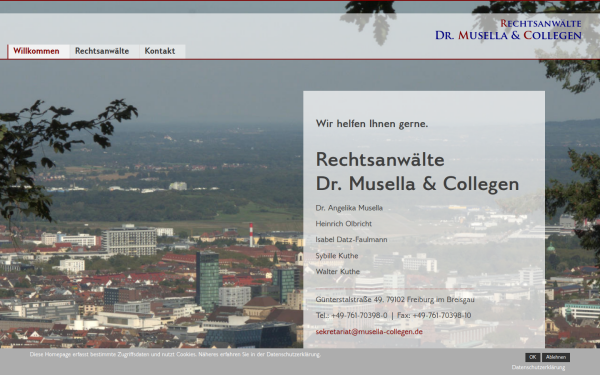
Task: Select the name Sybille Kuthe
Action: [337, 256]
